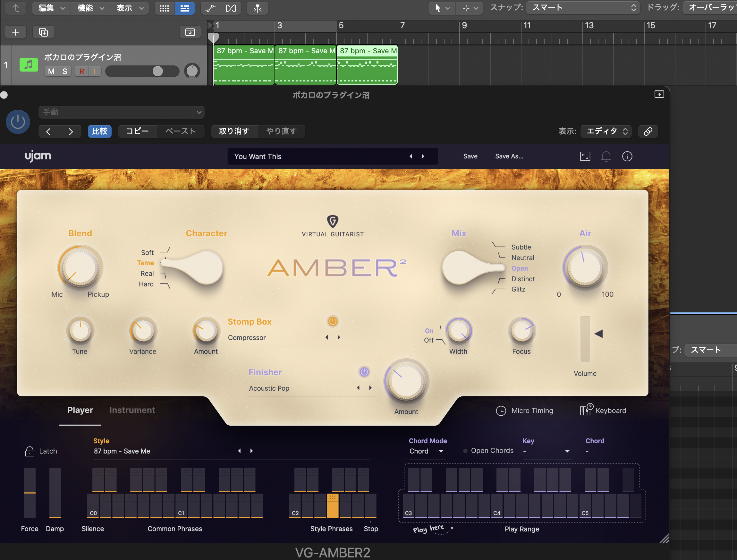Click the ujam notifications bell icon
737x560 pixels.
pyautogui.click(x=606, y=156)
